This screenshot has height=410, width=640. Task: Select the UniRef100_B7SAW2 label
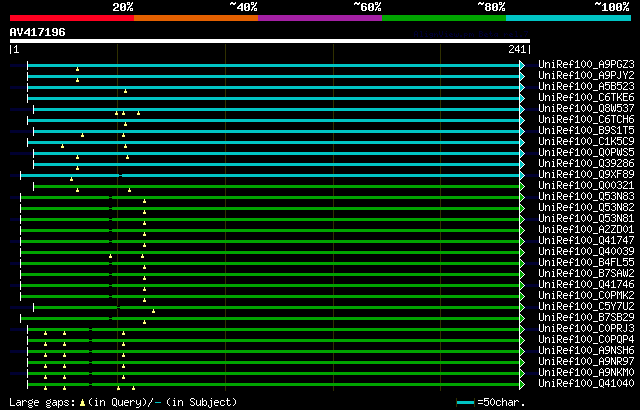click(586, 273)
